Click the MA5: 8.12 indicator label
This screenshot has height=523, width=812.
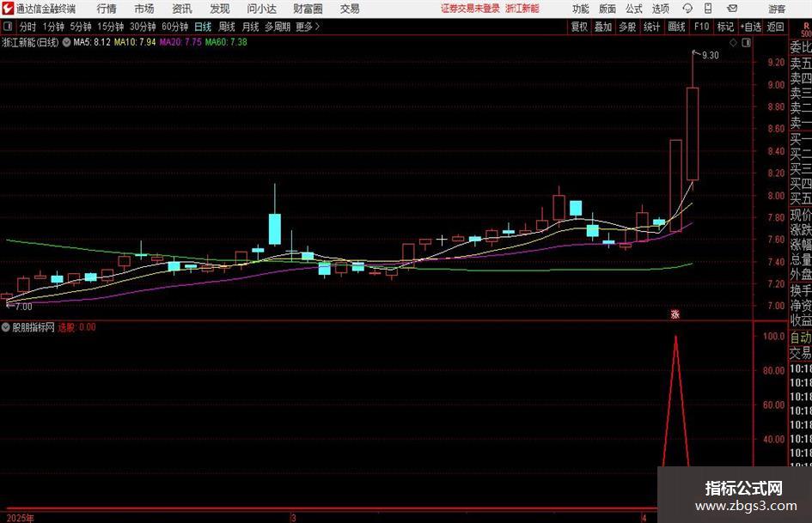[92, 42]
